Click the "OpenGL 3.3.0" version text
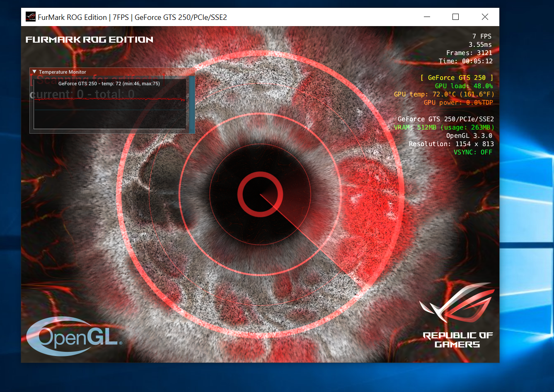The width and height of the screenshot is (554, 392). 469,136
